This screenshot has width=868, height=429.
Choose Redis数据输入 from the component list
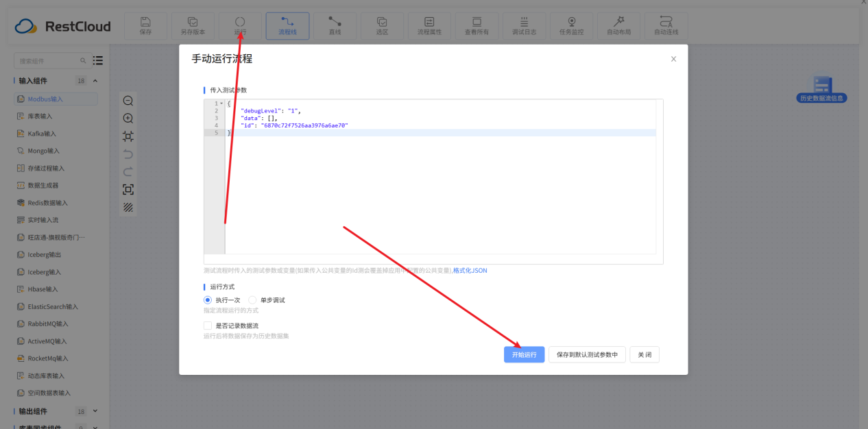point(47,203)
